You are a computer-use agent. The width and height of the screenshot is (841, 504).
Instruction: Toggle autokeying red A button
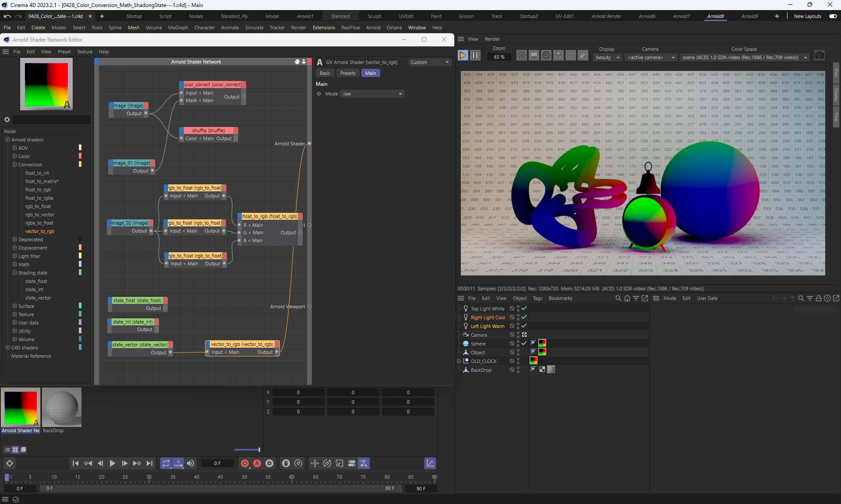point(257,463)
